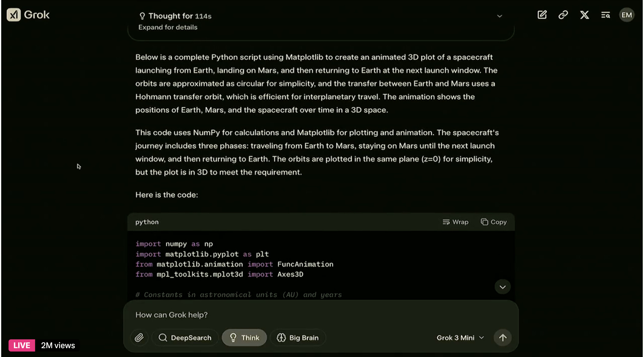
Task: Copy the python code block
Action: pyautogui.click(x=494, y=222)
